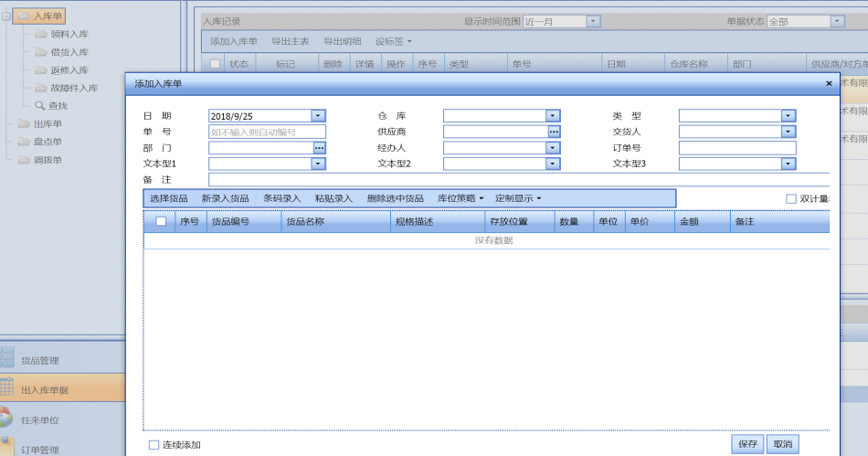Click the 查找 magnifier icon in tree
This screenshot has width=868, height=456.
(x=39, y=106)
